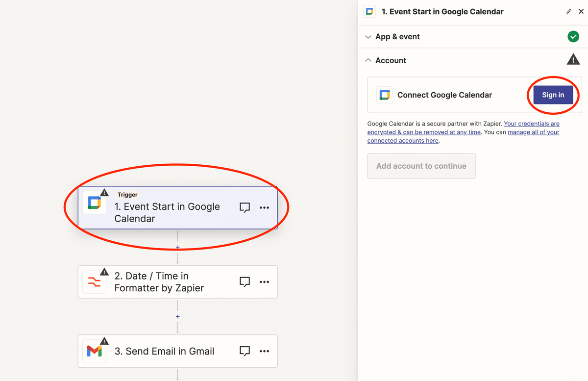Click the Formatter by Zapier icon

coord(94,282)
